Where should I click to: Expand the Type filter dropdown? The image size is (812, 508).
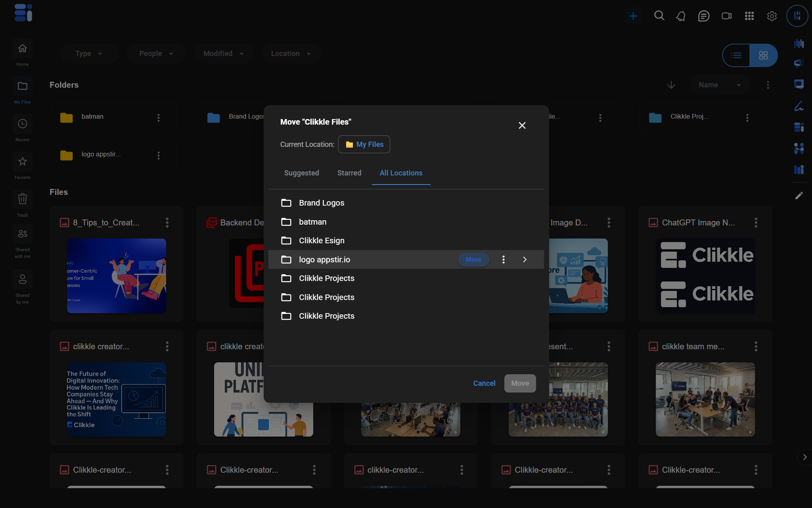pos(89,54)
